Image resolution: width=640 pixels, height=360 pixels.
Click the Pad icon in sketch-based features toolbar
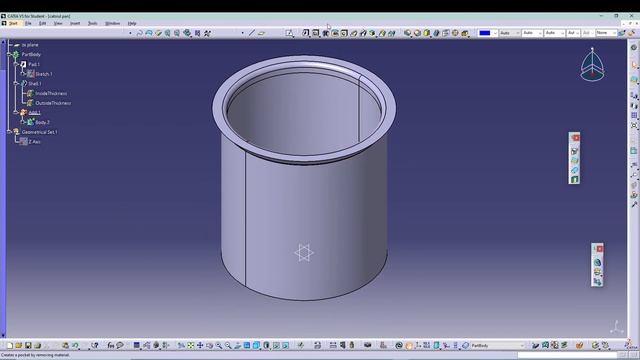tap(306, 33)
